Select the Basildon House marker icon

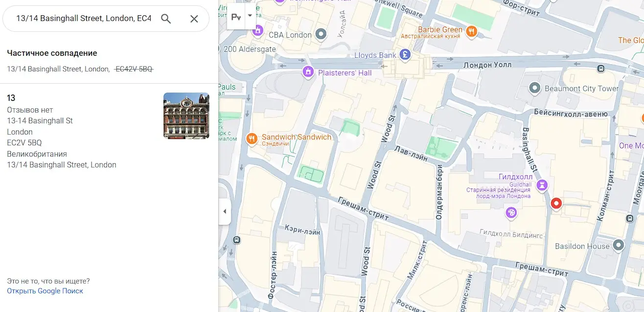tap(619, 245)
